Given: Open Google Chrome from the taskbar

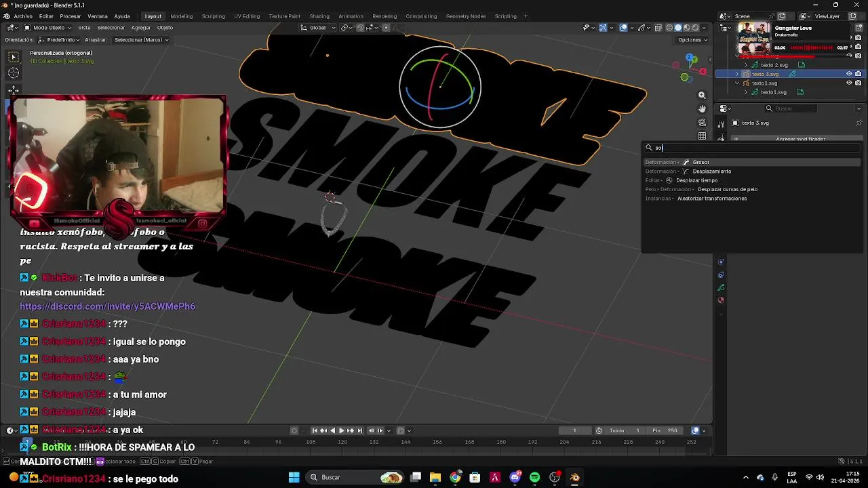Looking at the screenshot, I should (x=455, y=477).
